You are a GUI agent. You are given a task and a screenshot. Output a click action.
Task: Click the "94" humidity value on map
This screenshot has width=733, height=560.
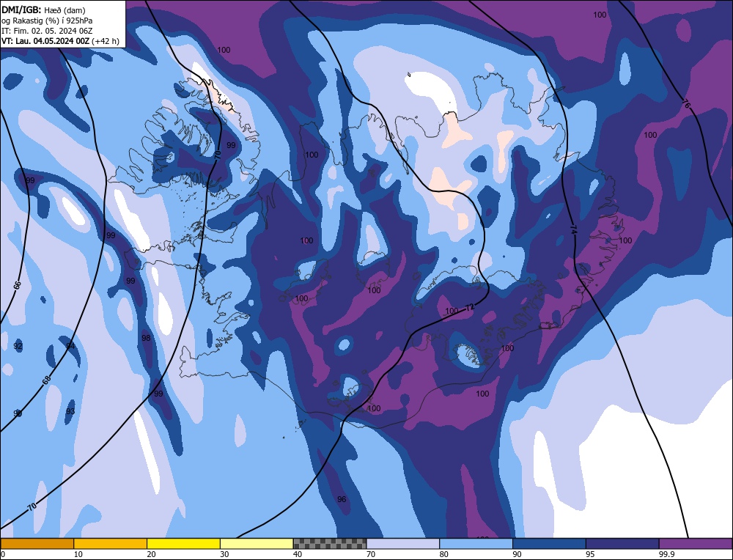pos(70,346)
